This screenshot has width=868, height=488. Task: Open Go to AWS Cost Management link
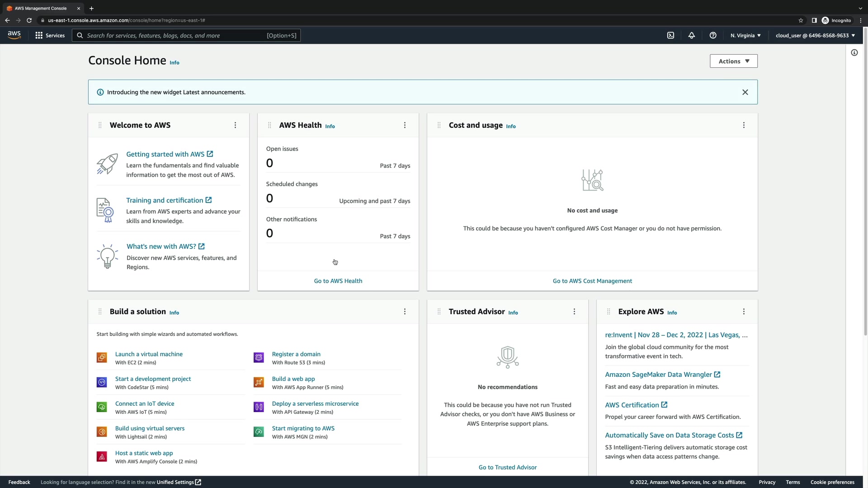[592, 281]
